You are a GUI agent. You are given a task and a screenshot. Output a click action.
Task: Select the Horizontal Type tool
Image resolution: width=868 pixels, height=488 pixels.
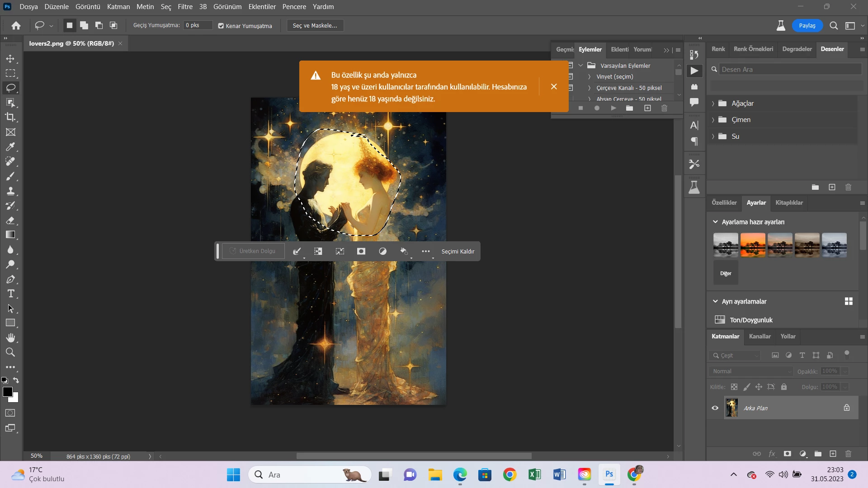point(10,294)
